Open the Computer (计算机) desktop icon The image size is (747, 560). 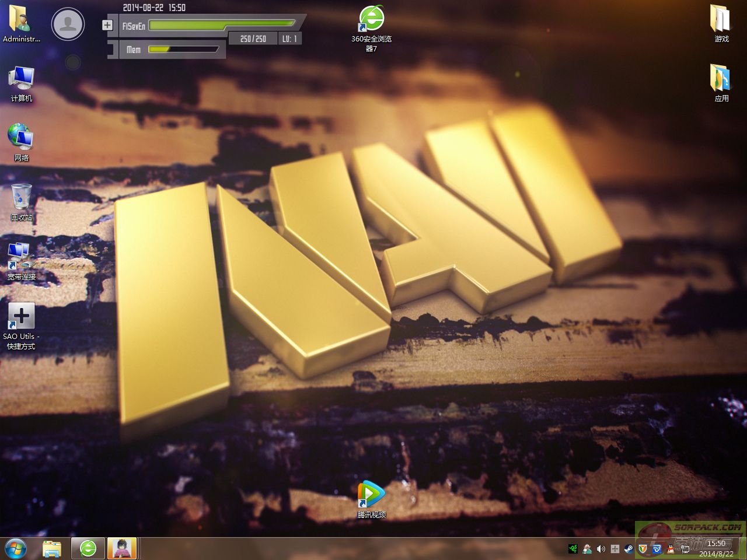pos(21,78)
